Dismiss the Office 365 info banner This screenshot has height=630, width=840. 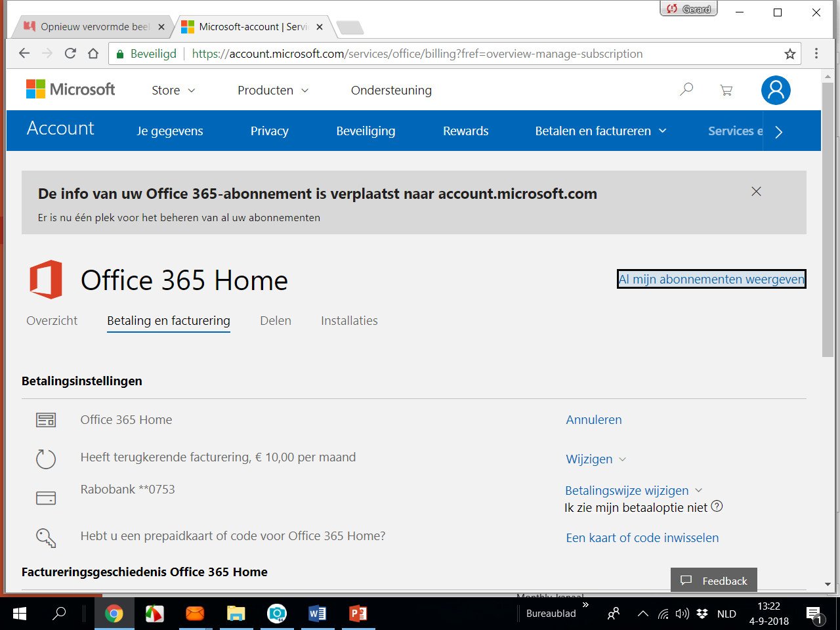point(756,192)
